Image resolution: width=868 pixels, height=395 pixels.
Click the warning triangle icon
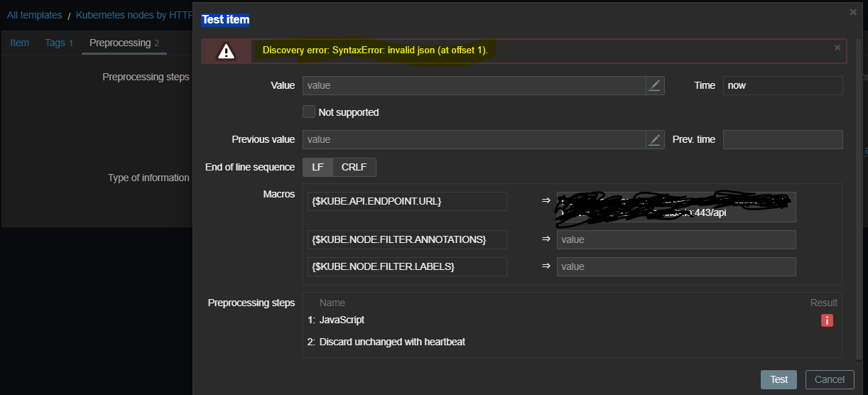pos(226,51)
